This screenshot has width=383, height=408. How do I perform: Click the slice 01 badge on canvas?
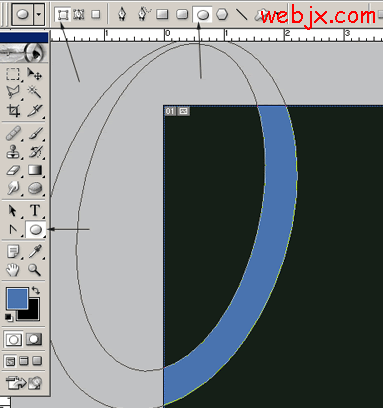coord(170,111)
